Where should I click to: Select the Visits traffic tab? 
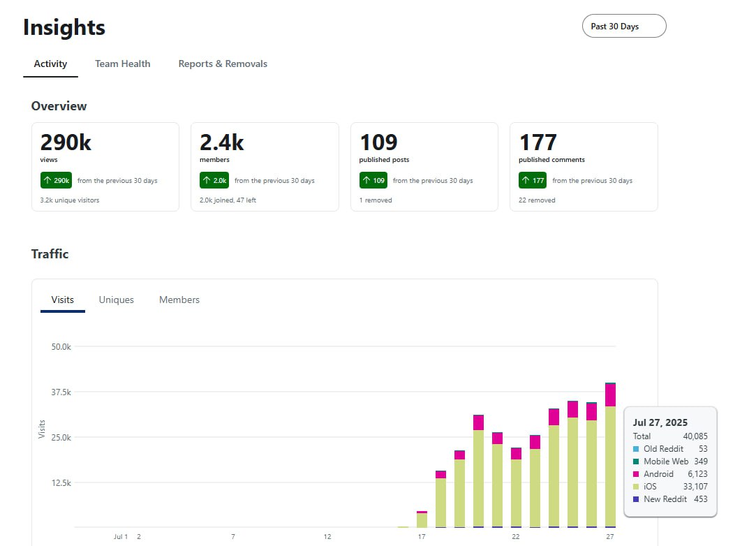(63, 300)
